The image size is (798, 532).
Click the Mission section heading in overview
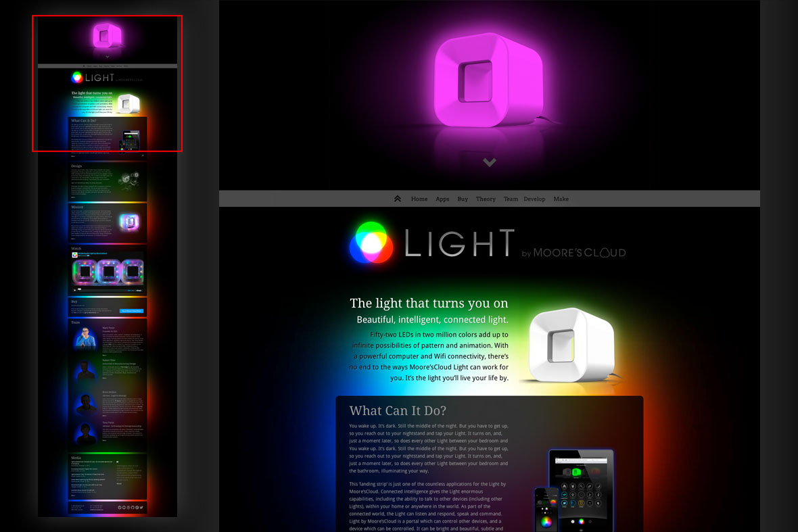77,207
